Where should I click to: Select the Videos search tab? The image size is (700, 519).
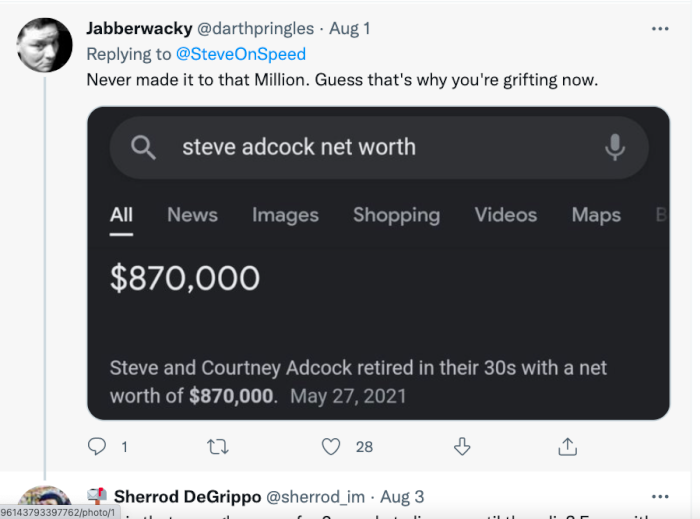coord(505,215)
